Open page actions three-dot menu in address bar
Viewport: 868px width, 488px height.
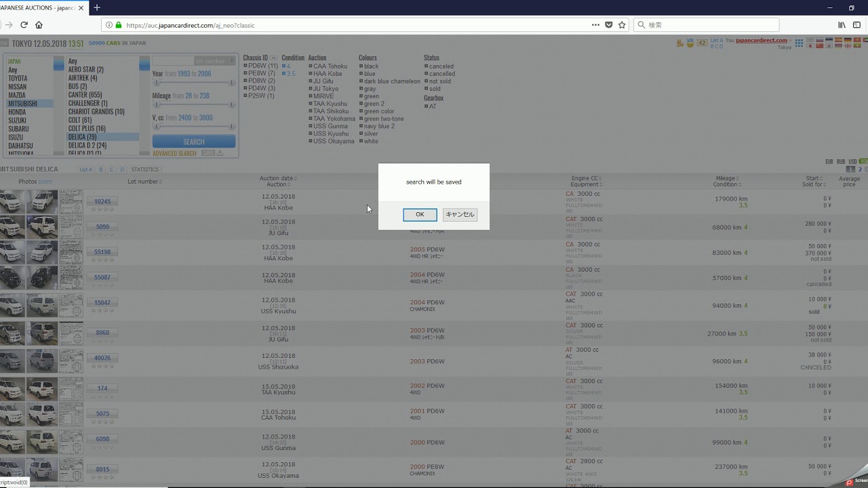(x=595, y=25)
